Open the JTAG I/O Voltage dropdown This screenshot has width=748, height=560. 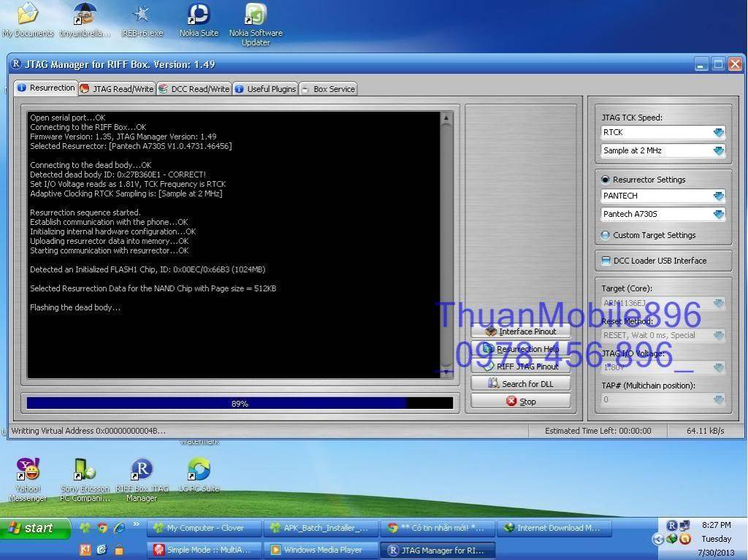(x=719, y=367)
